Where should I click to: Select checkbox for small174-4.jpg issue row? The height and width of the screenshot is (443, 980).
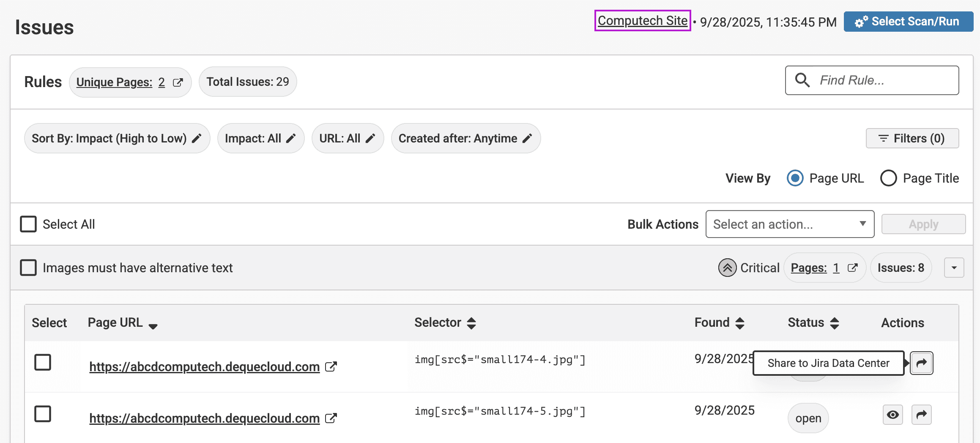click(x=43, y=363)
